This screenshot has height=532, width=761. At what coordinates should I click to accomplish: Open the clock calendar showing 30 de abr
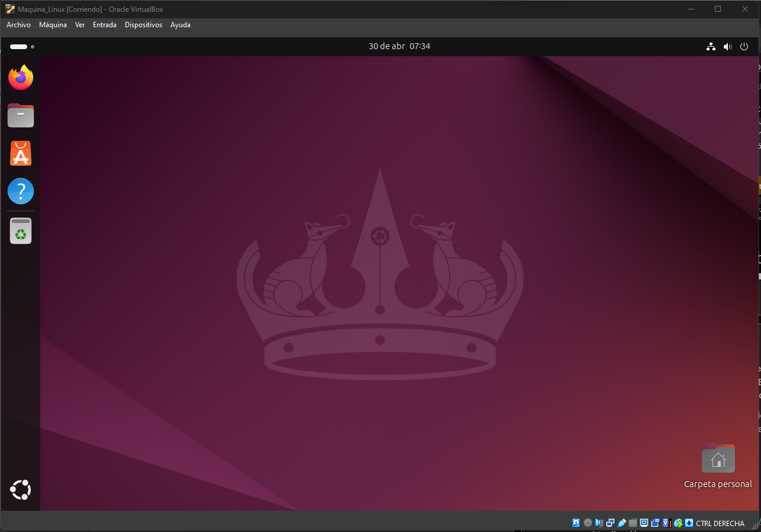pos(399,46)
